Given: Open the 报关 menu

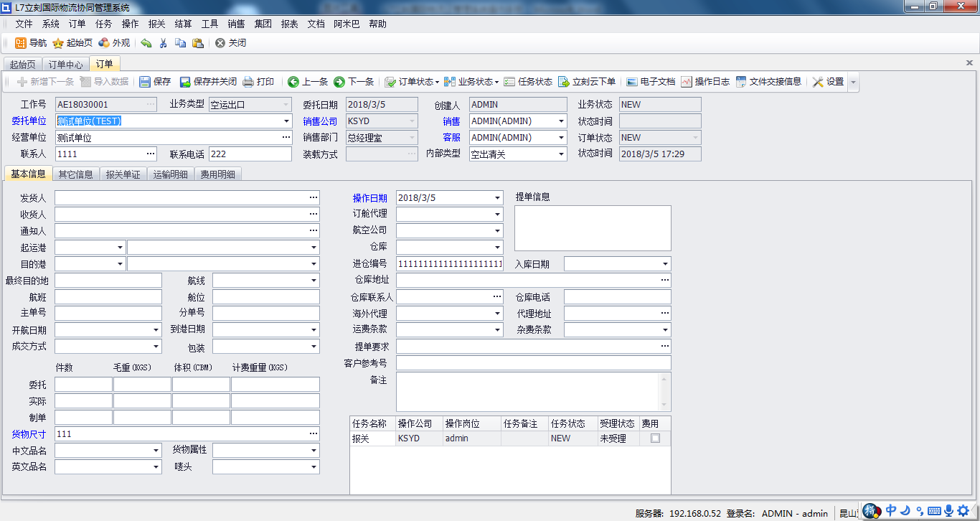Looking at the screenshot, I should (156, 24).
